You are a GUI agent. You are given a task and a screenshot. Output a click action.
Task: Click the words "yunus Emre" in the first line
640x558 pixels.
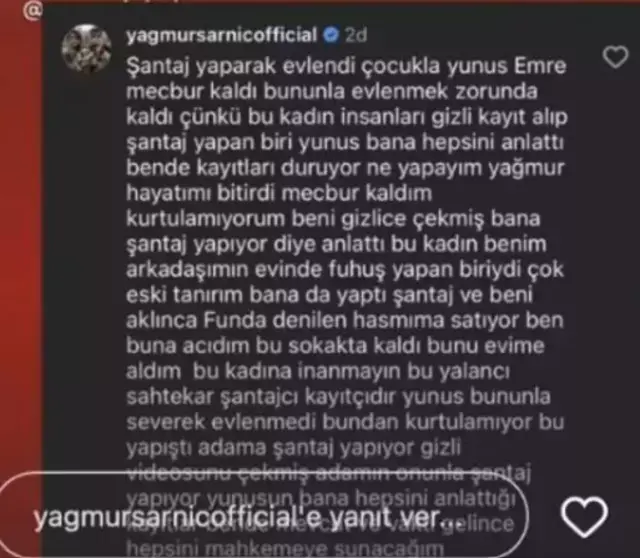[x=507, y=66]
